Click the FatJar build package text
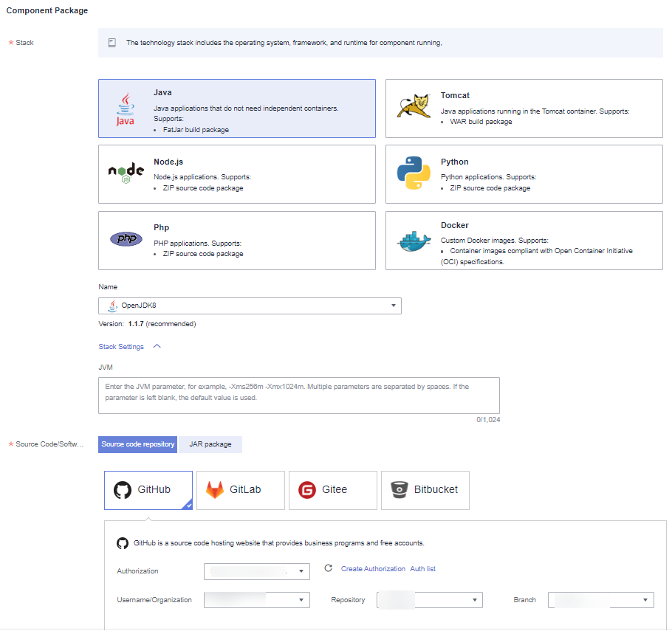This screenshot has width=672, height=631. 196,130
